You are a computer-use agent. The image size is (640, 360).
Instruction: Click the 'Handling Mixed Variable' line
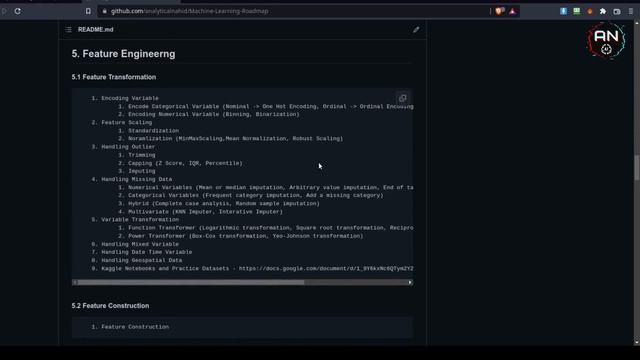click(135, 244)
